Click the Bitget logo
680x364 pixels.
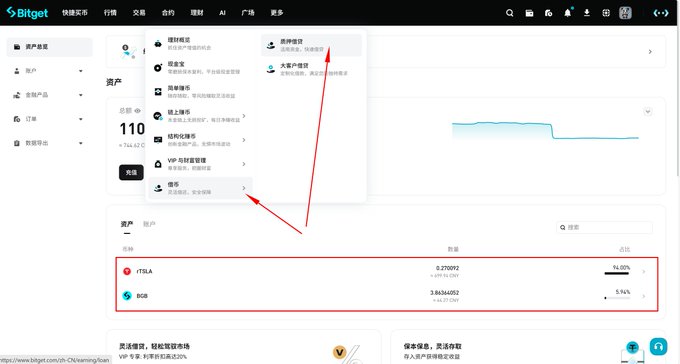click(27, 13)
